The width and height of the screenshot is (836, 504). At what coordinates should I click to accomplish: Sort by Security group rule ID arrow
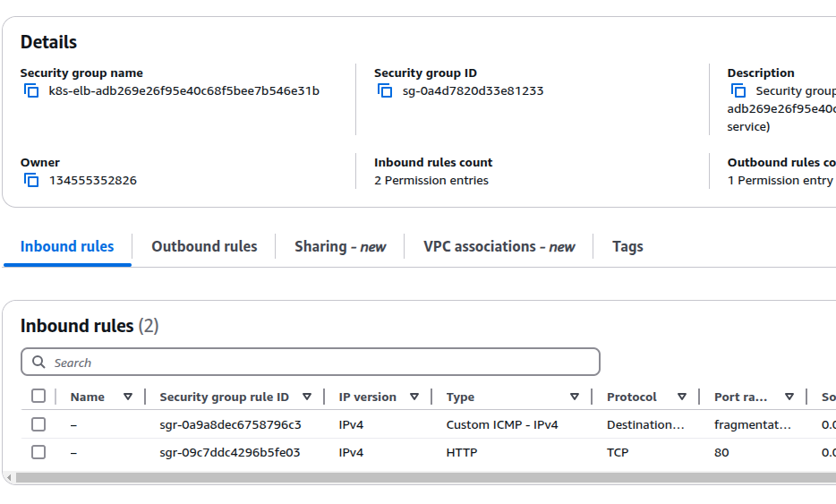point(307,397)
